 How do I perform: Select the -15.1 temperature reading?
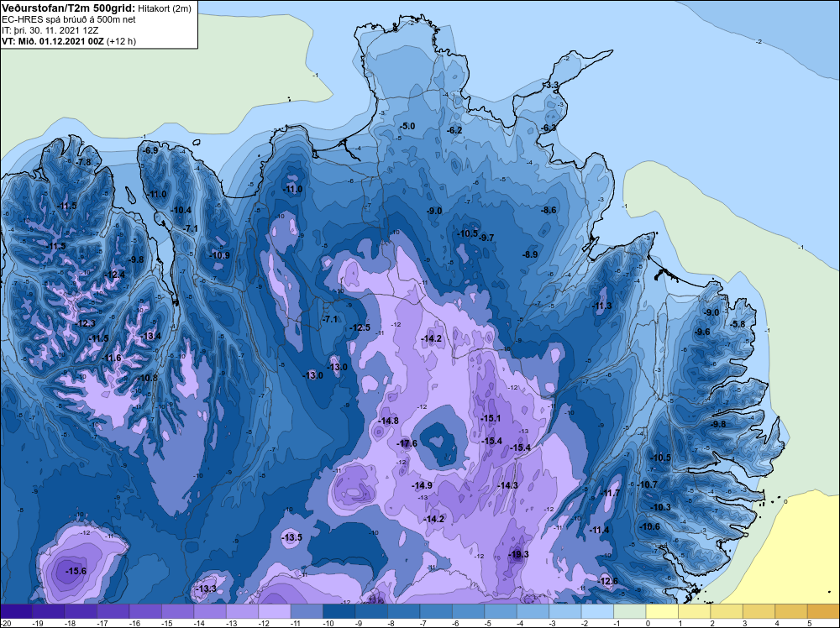point(491,418)
